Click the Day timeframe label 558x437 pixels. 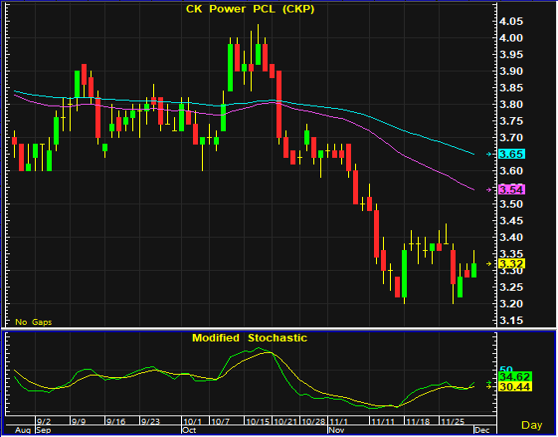pyautogui.click(x=532, y=425)
